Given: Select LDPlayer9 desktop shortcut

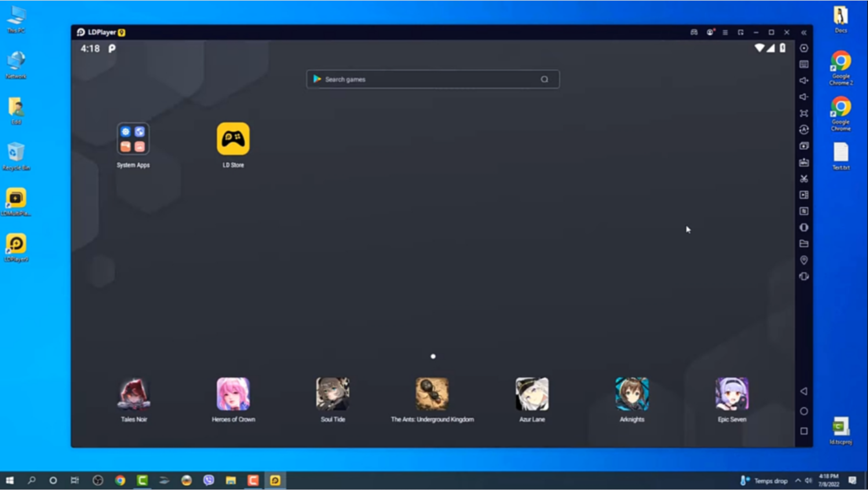Looking at the screenshot, I should click(x=16, y=248).
